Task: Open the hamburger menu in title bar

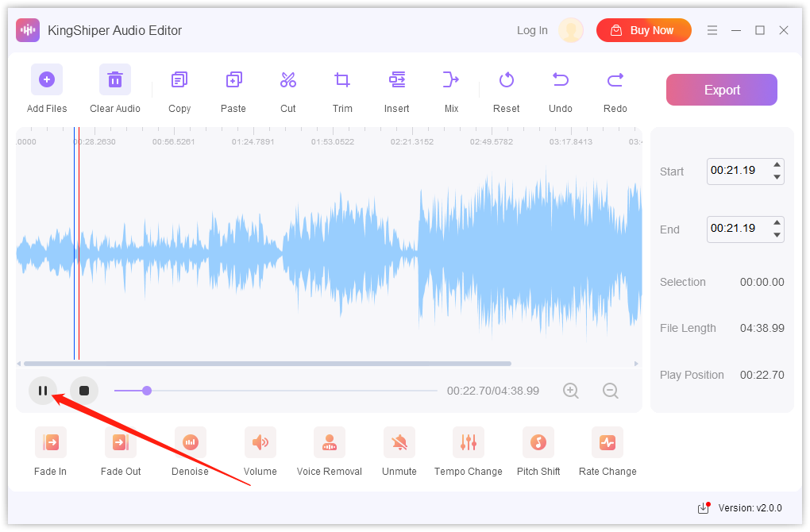Action: coord(712,30)
